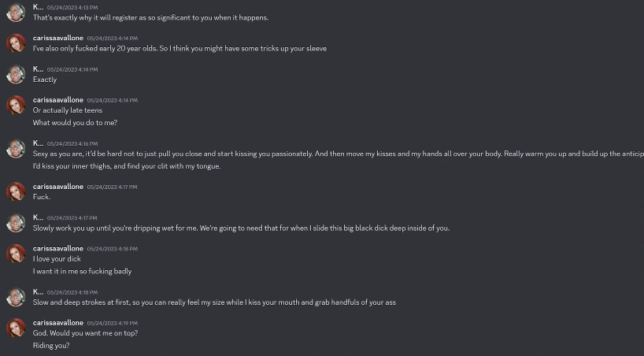Open K's avatar on the 4:18 PM message
Image resolution: width=644 pixels, height=356 pixels.
[16, 297]
